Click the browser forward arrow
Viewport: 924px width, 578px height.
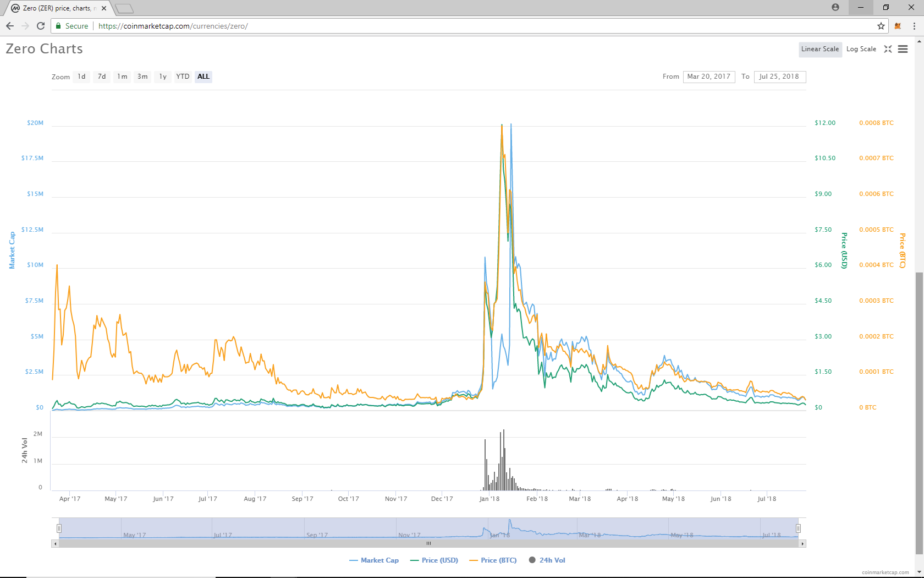click(25, 26)
